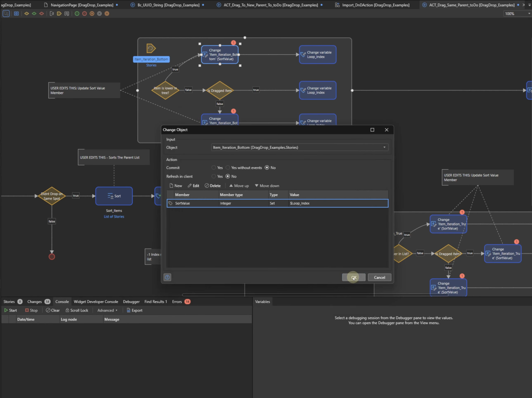The width and height of the screenshot is (532, 398).
Task: Delete the selected member
Action: (213, 186)
